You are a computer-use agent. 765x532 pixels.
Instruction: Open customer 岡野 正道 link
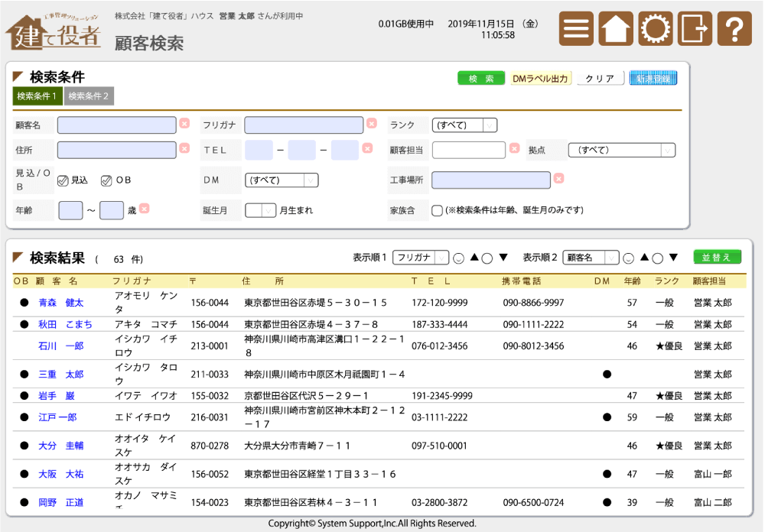coord(61,502)
